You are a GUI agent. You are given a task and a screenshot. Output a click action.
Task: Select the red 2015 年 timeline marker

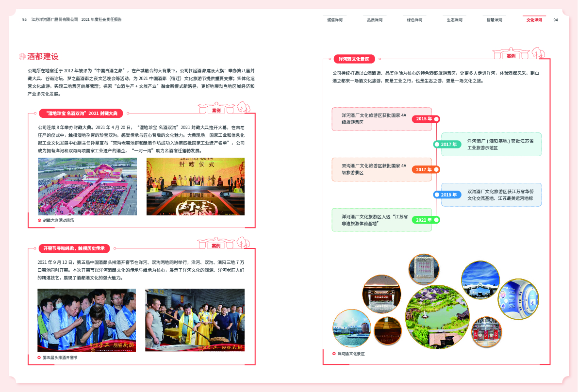coord(426,119)
